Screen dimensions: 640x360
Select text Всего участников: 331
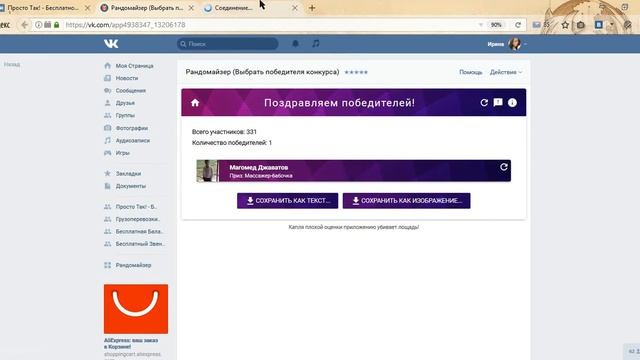[x=224, y=132]
